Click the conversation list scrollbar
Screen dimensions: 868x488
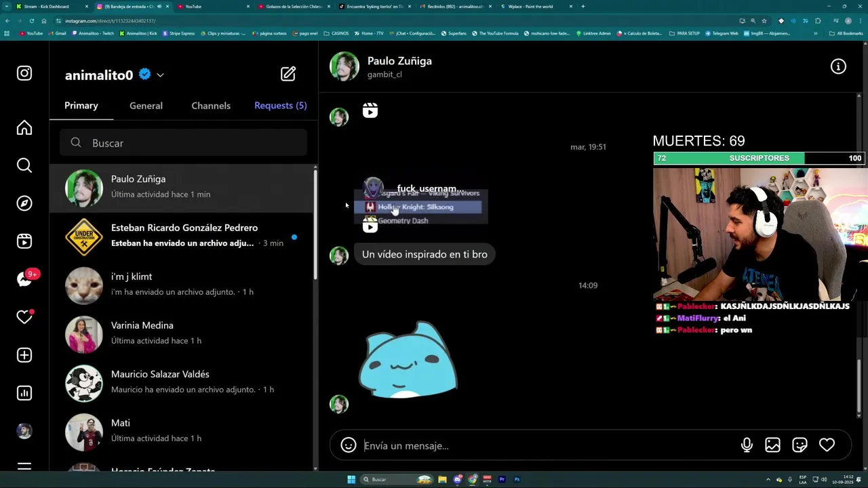(315, 224)
